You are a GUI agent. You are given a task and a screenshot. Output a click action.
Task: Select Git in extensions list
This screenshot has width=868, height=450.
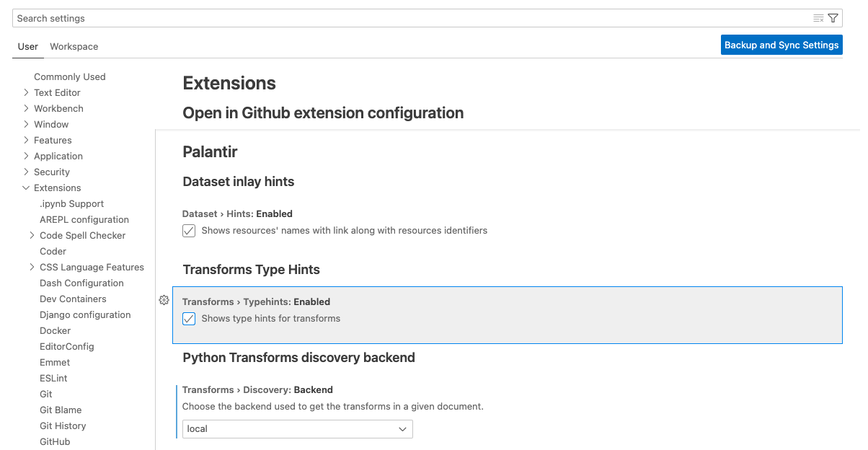click(x=46, y=394)
